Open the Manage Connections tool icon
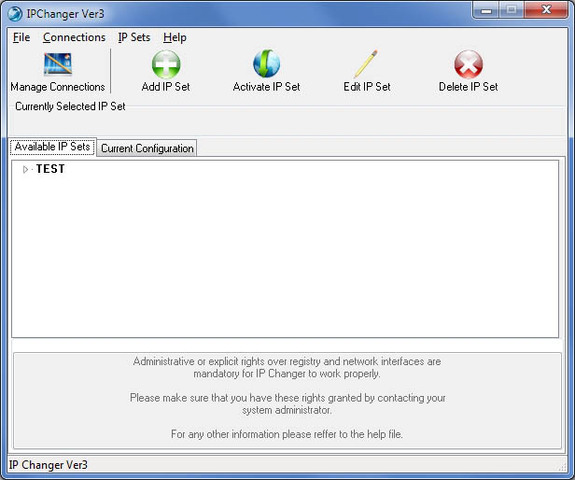 58,64
